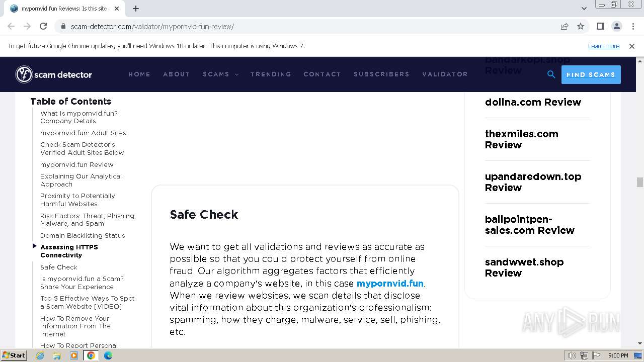Jump to Risk Factors: Threat, Phishing section
The image size is (644, 362).
pos(88,220)
